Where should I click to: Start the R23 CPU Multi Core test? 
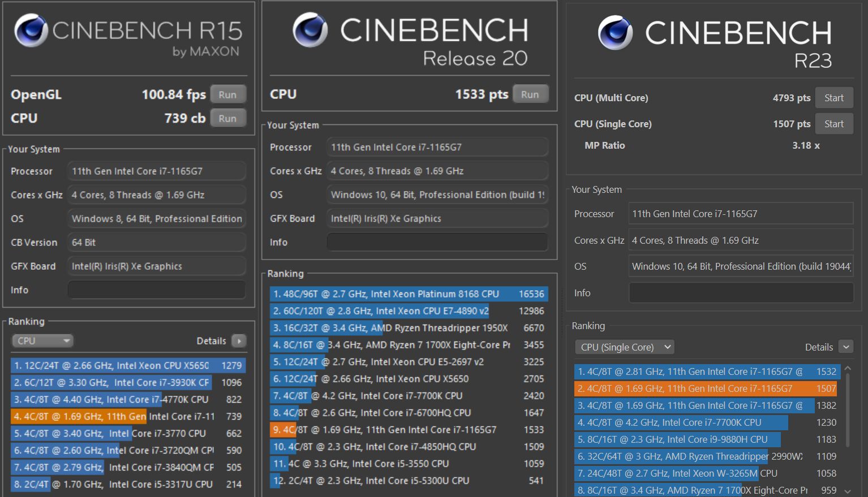(833, 98)
